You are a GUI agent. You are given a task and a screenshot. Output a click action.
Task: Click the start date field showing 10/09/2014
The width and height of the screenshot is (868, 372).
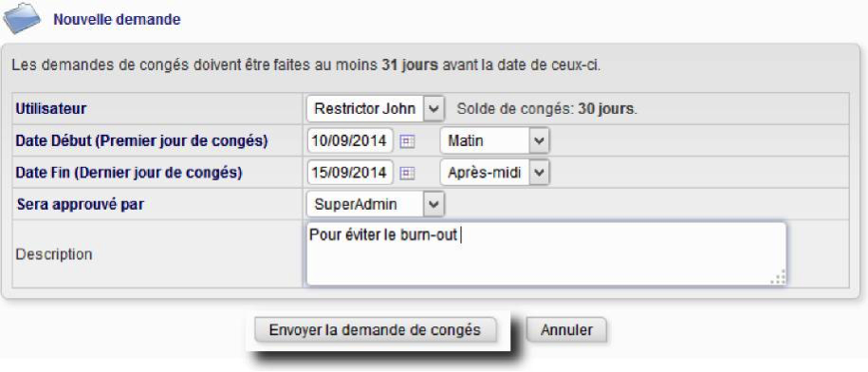[350, 141]
